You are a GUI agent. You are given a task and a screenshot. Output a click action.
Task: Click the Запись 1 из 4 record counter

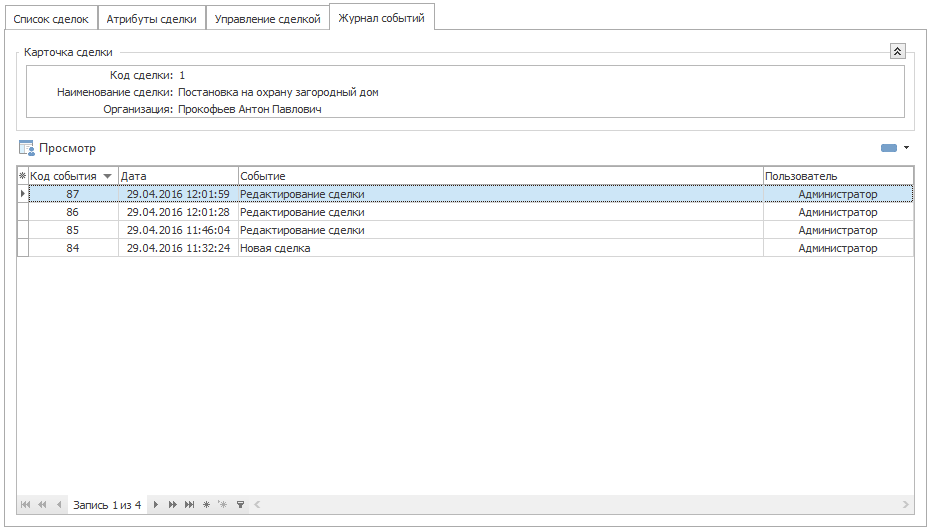[107, 505]
